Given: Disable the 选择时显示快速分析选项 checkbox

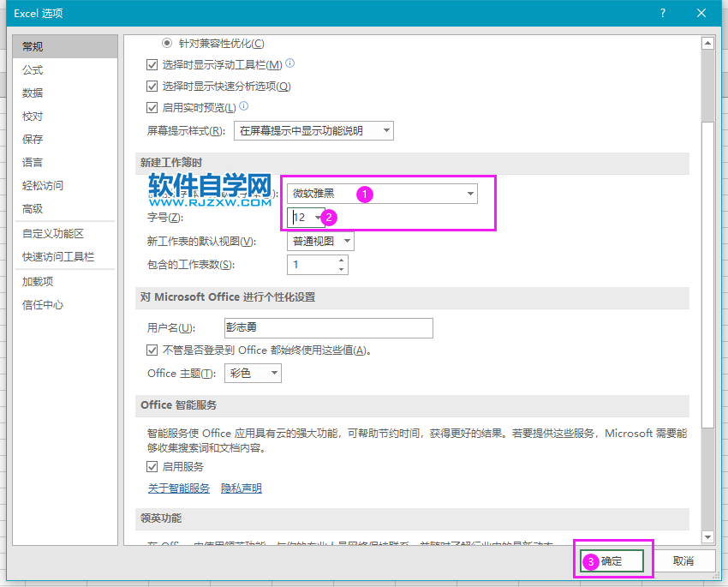Looking at the screenshot, I should (x=152, y=86).
